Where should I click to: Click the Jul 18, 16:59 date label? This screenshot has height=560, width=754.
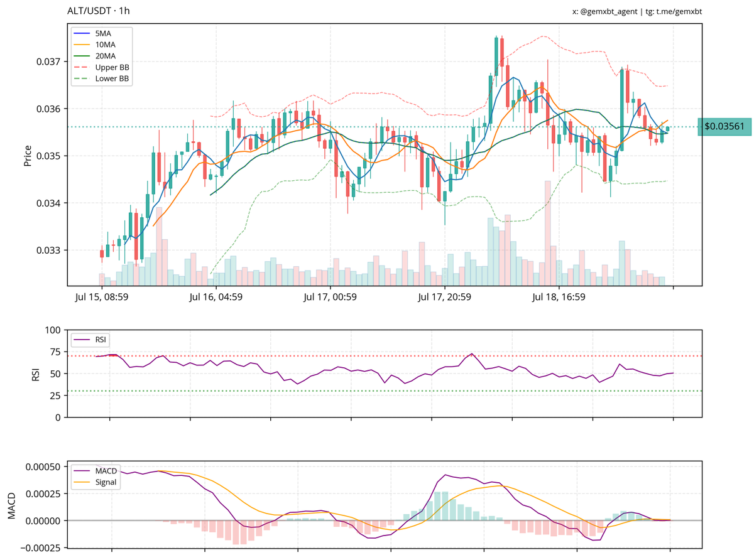[559, 297]
